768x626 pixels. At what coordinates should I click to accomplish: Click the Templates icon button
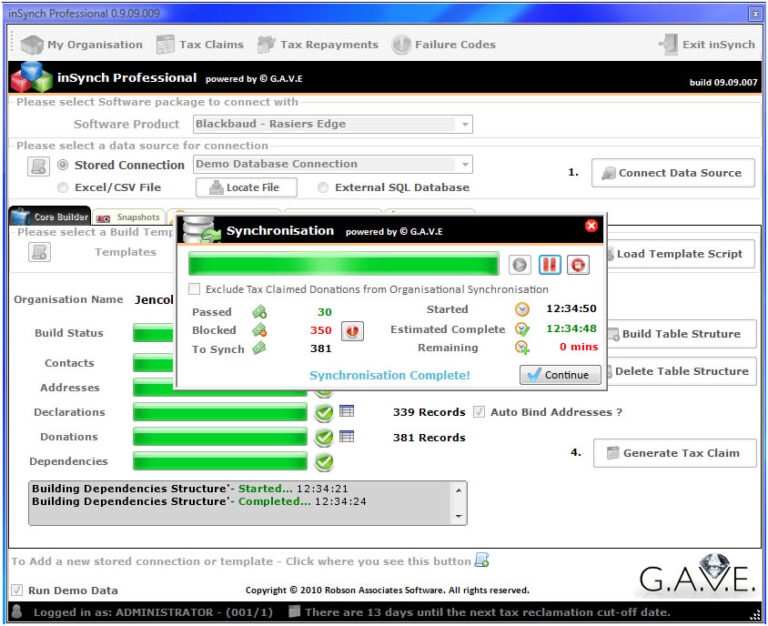tap(39, 252)
